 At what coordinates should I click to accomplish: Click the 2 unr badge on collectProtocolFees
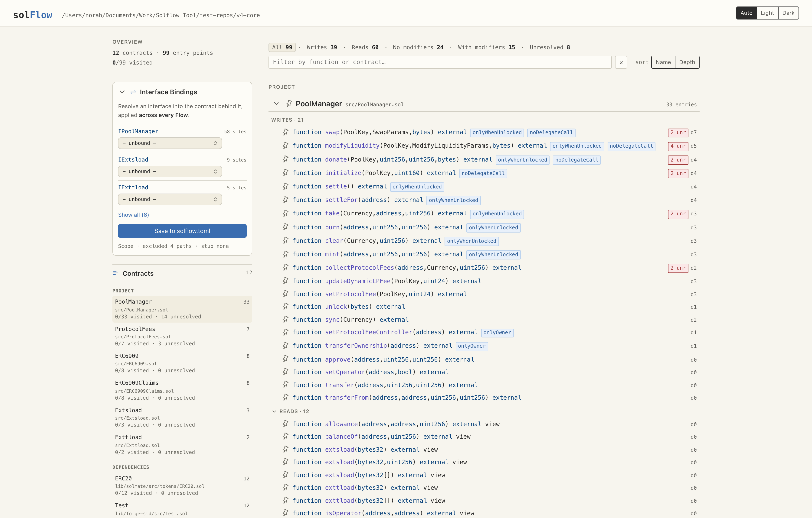point(678,268)
